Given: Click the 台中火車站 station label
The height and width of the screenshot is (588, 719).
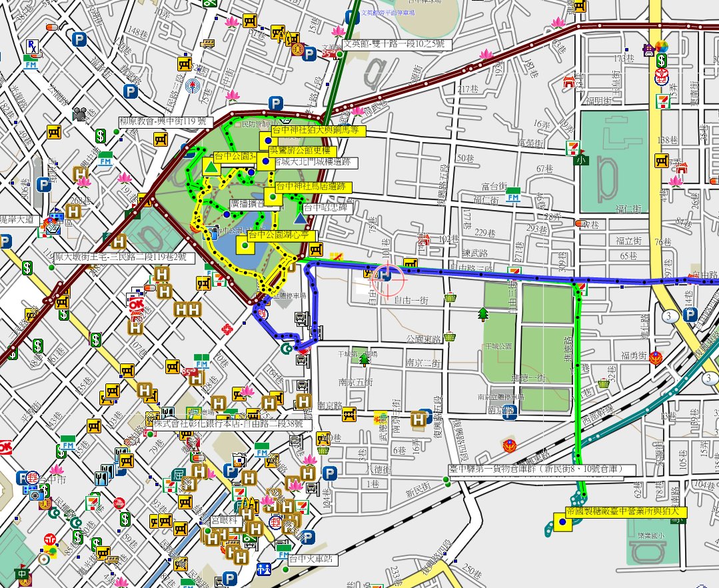Looking at the screenshot, I should 315,559.
